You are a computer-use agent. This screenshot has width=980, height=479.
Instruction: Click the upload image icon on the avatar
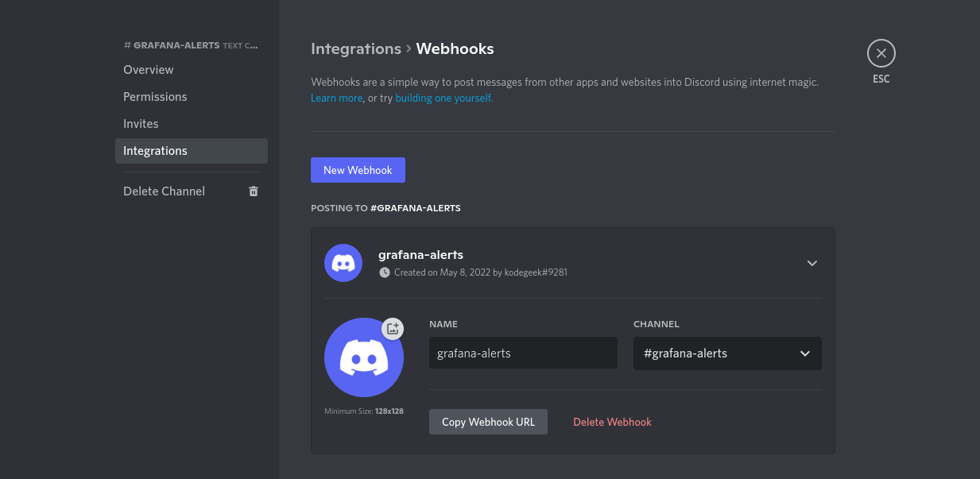coord(393,328)
